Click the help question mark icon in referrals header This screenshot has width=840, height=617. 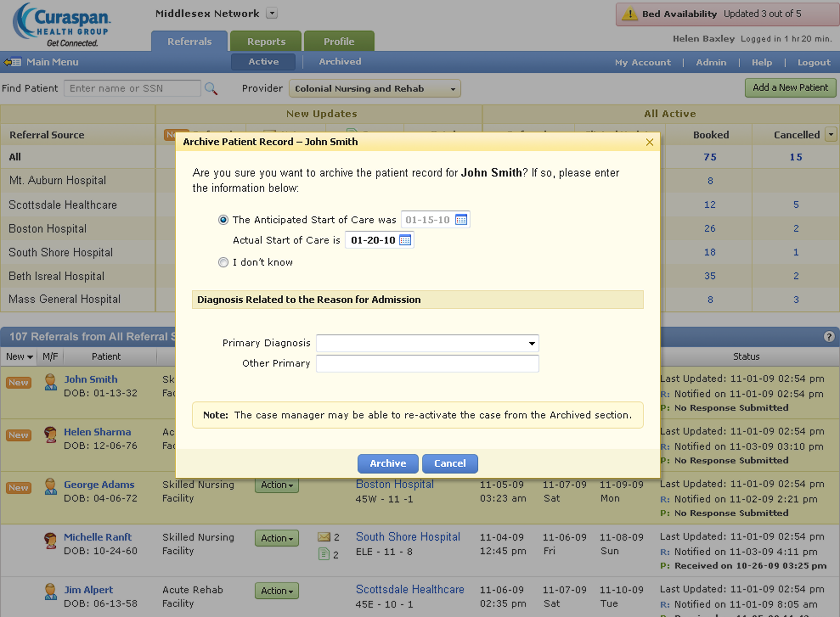pyautogui.click(x=829, y=337)
